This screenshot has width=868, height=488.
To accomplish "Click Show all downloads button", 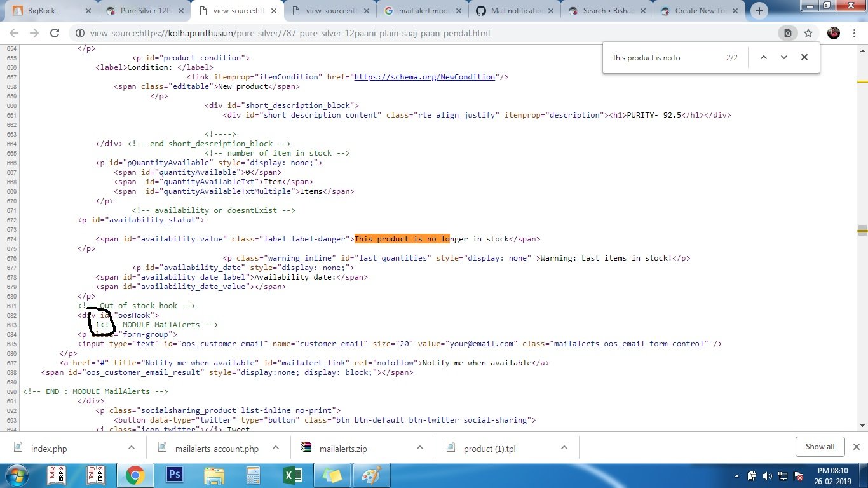I will pos(820,447).
